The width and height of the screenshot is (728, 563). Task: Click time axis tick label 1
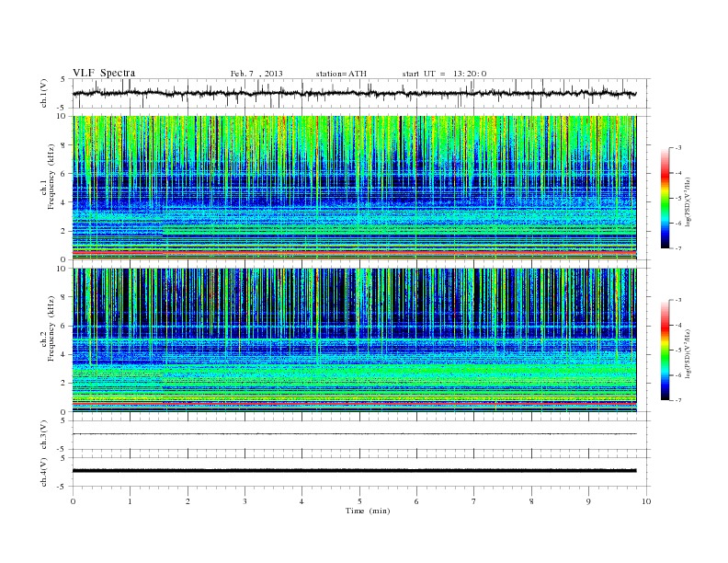coord(130,501)
